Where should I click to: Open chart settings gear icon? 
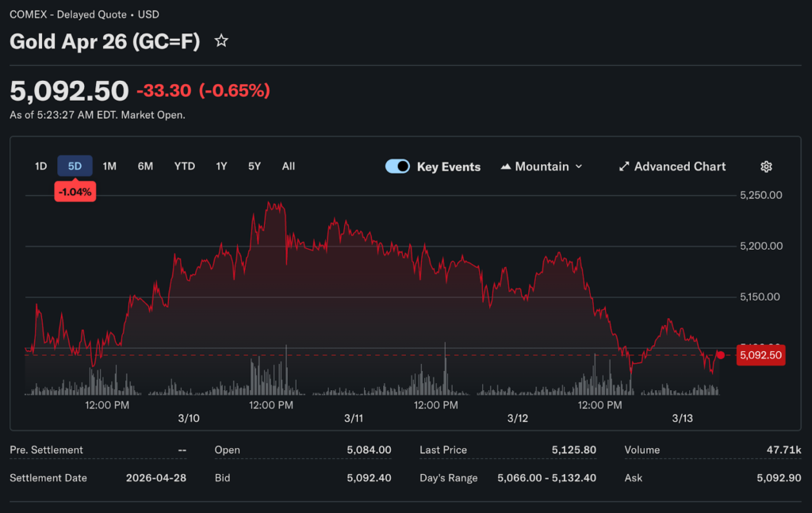[x=766, y=167]
